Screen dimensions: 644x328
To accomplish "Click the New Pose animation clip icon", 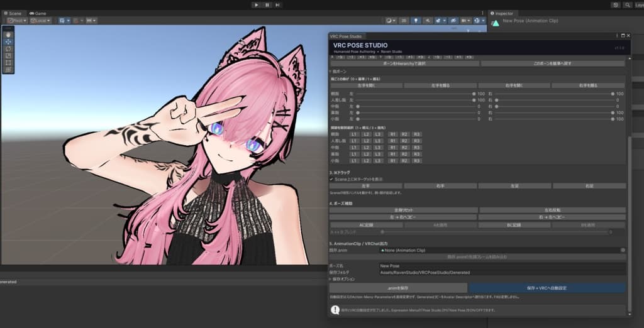I will [x=496, y=23].
